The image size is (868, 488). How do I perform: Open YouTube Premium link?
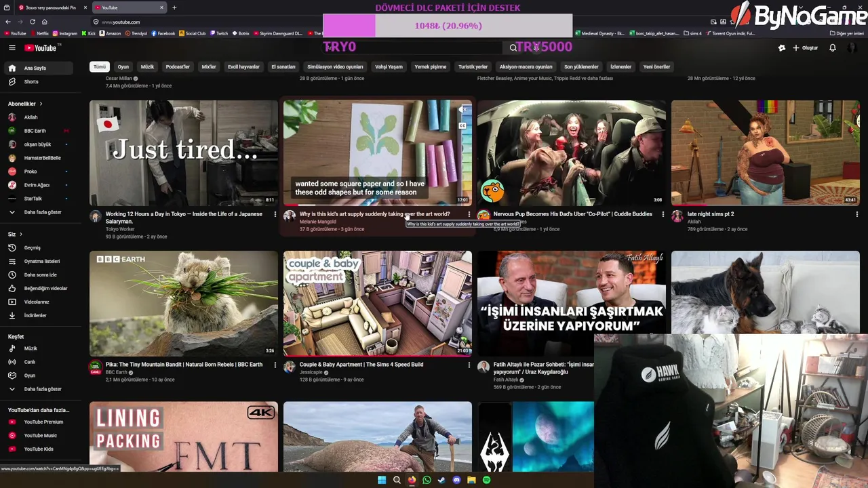pyautogui.click(x=39, y=422)
